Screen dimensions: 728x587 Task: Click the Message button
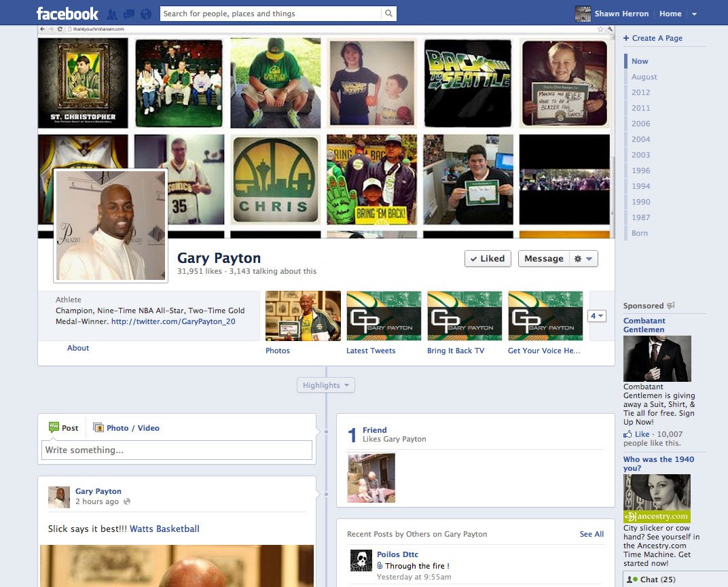pos(544,259)
